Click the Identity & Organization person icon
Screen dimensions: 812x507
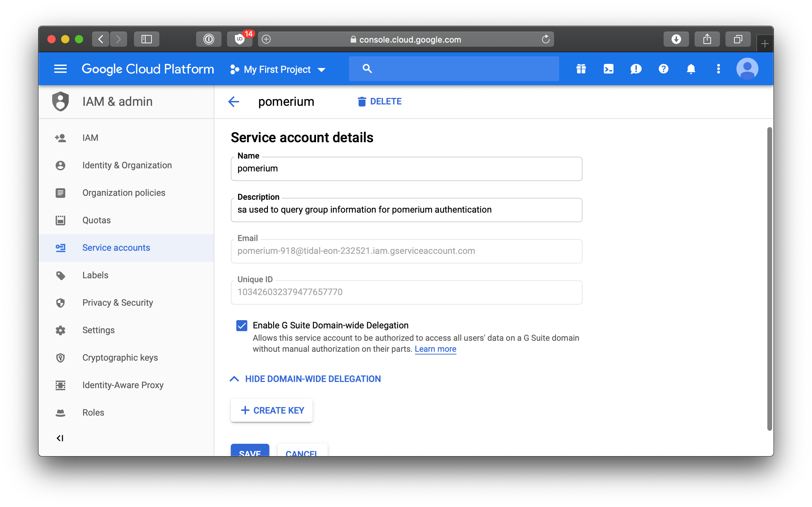click(x=60, y=165)
